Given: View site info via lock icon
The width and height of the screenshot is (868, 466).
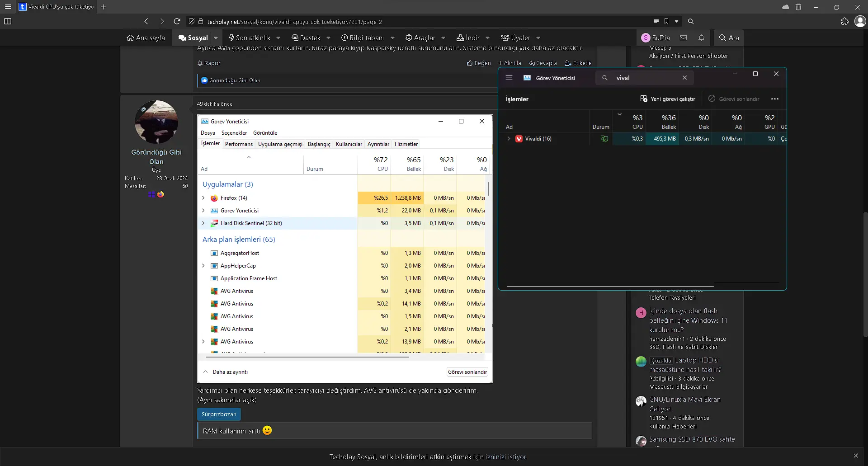Looking at the screenshot, I should click(x=201, y=21).
